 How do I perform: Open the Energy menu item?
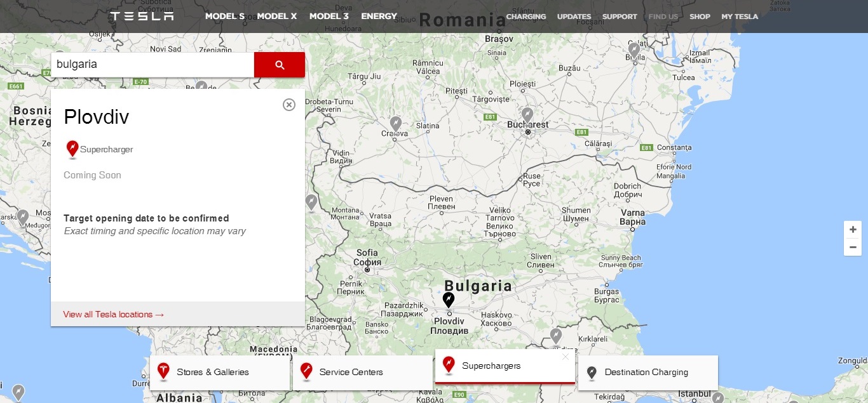click(x=379, y=17)
